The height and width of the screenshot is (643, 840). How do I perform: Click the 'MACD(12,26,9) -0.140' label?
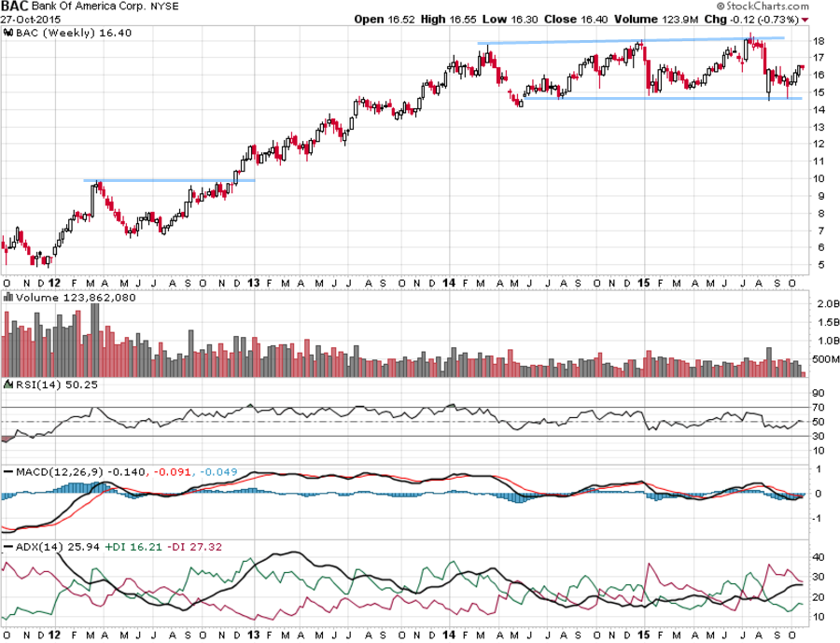pyautogui.click(x=80, y=472)
